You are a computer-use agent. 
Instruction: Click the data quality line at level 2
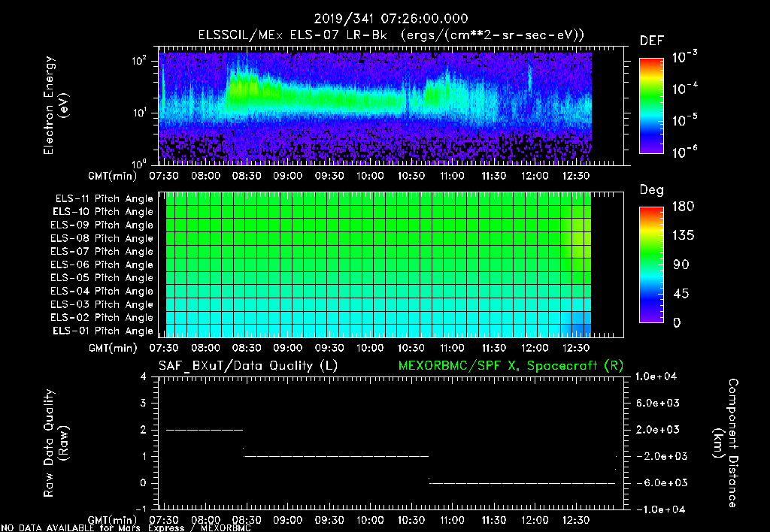[x=205, y=430]
